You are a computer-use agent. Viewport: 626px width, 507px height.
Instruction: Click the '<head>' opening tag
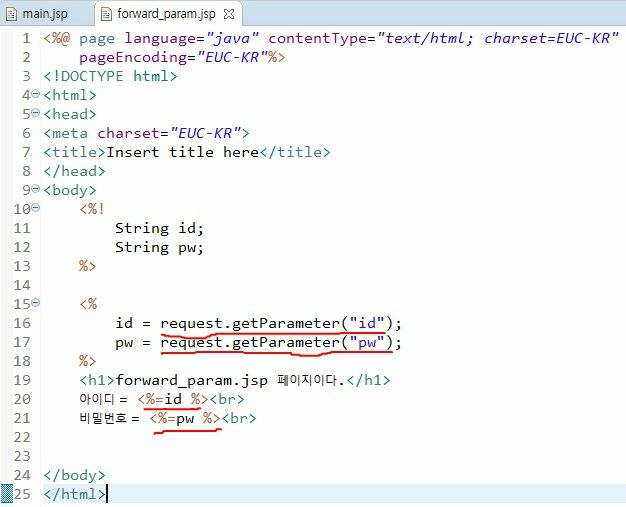point(70,114)
